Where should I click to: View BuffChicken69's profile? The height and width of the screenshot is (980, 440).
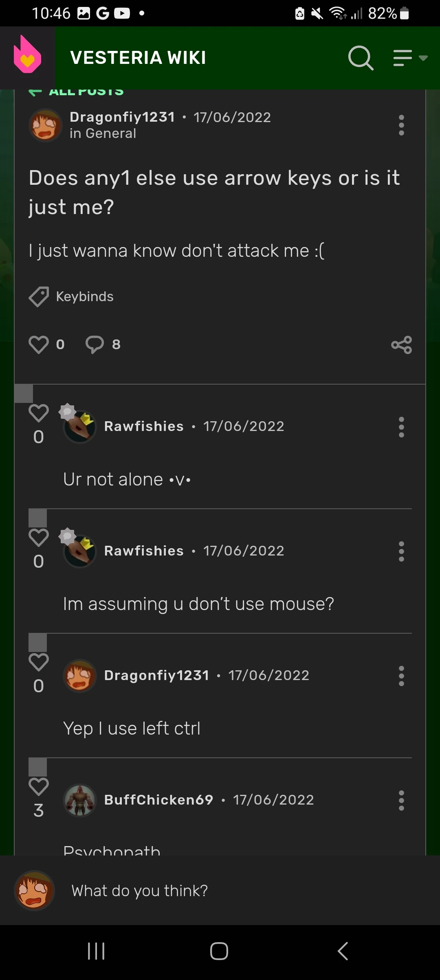(x=158, y=800)
